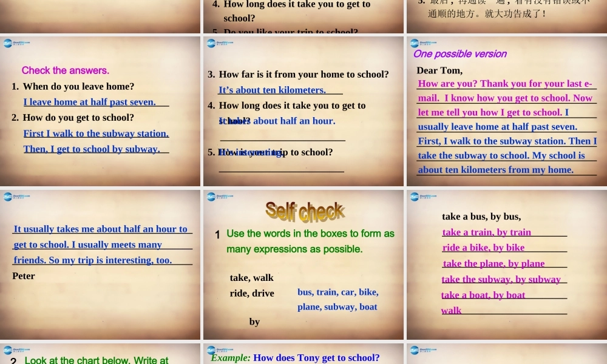The height and width of the screenshot is (364, 607).
Task: Click the logo beside 'Example: How does Tony' slide
Action: click(220, 350)
